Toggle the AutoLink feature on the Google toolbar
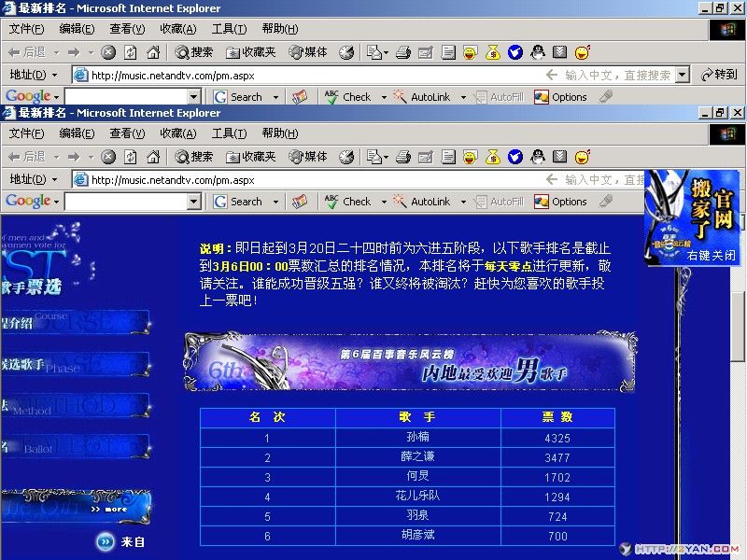The width and height of the screenshot is (747, 560). click(430, 202)
